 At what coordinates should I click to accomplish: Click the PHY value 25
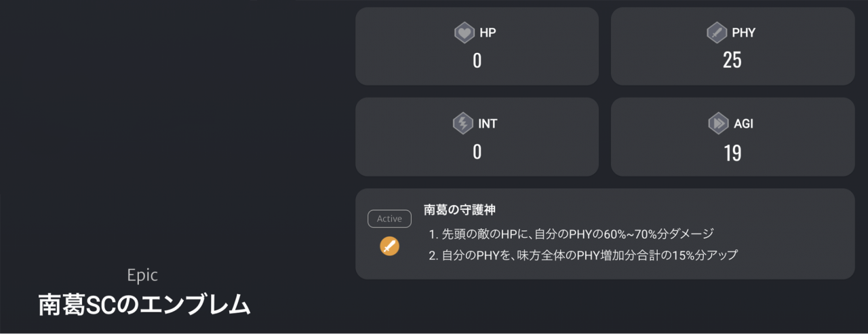pyautogui.click(x=732, y=61)
